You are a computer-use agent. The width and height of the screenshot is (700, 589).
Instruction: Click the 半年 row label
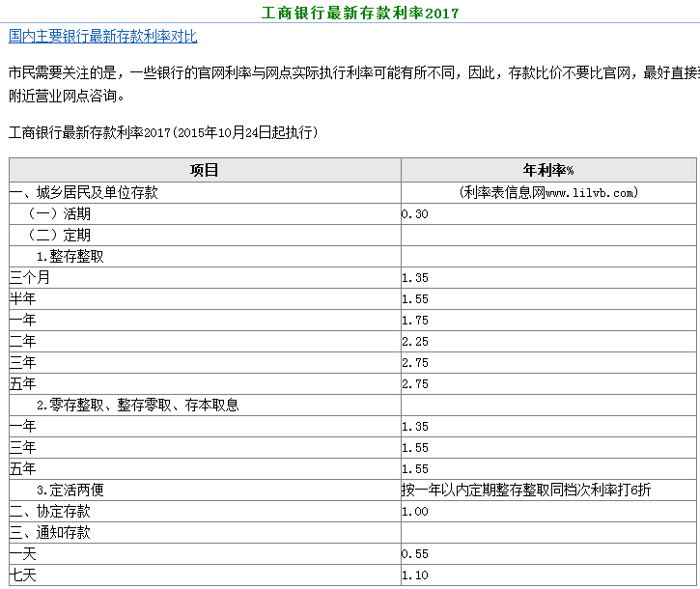pyautogui.click(x=23, y=298)
